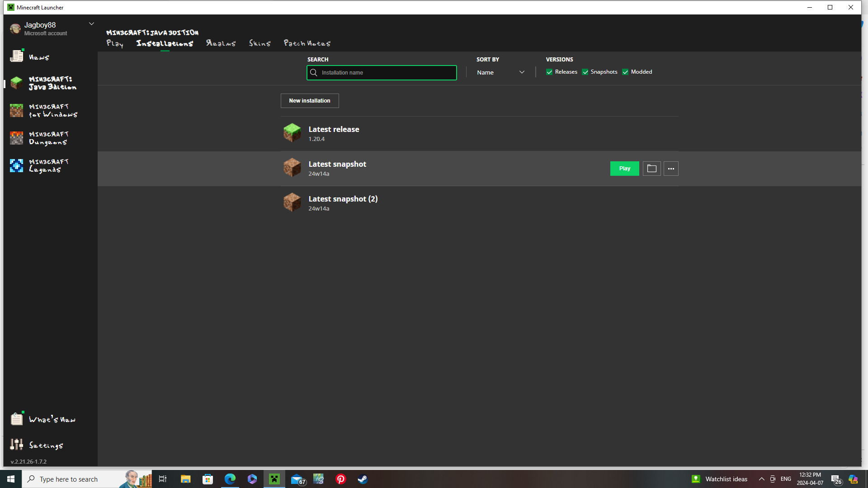This screenshot has height=488, width=868.
Task: Switch to the Patch Notes tab
Action: pyautogui.click(x=307, y=43)
